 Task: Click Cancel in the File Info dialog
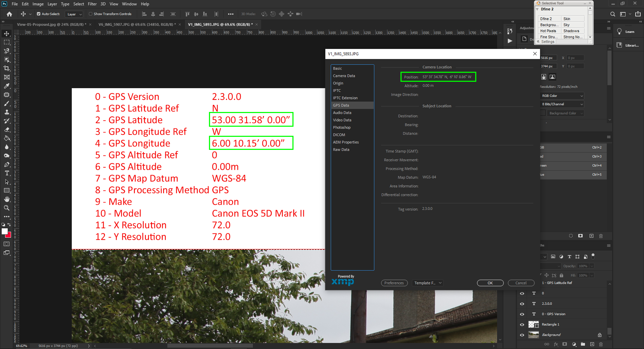[x=521, y=283]
